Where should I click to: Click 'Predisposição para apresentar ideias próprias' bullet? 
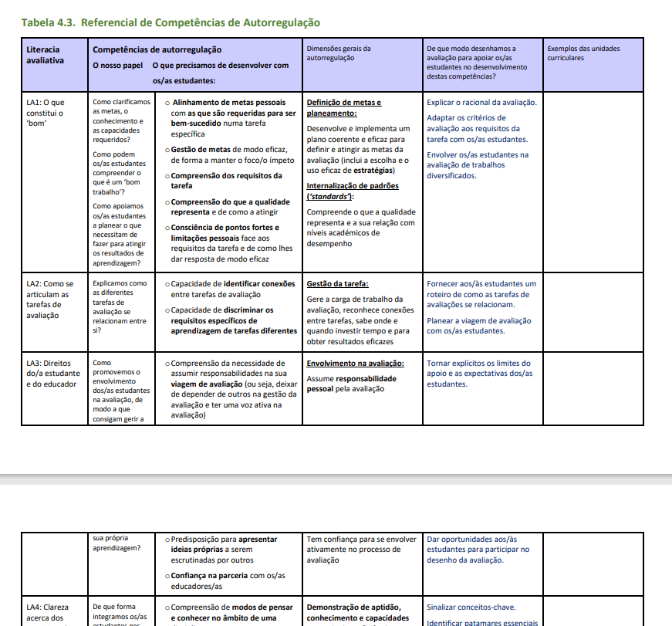coord(221,550)
